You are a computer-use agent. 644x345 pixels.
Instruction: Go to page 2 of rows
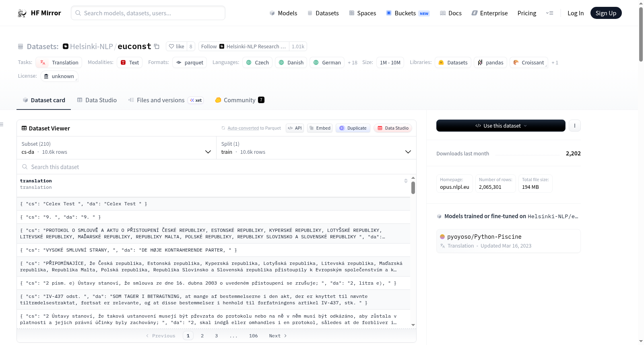(x=202, y=336)
